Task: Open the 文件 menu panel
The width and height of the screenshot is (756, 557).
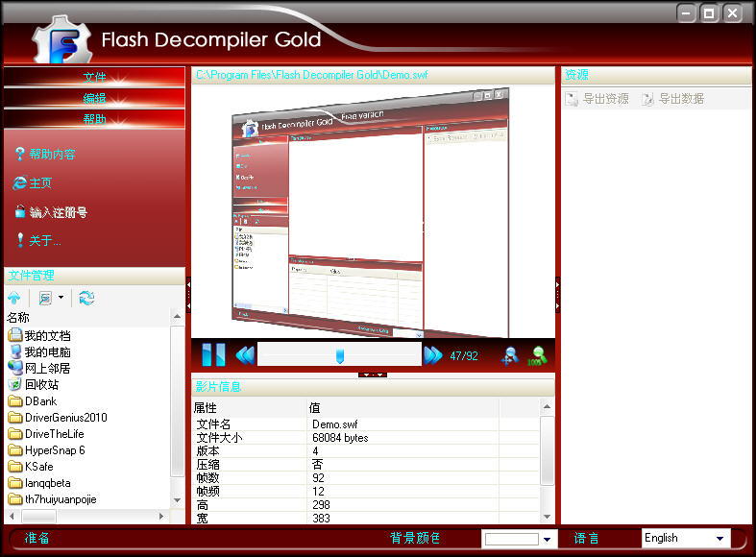Action: (x=94, y=77)
